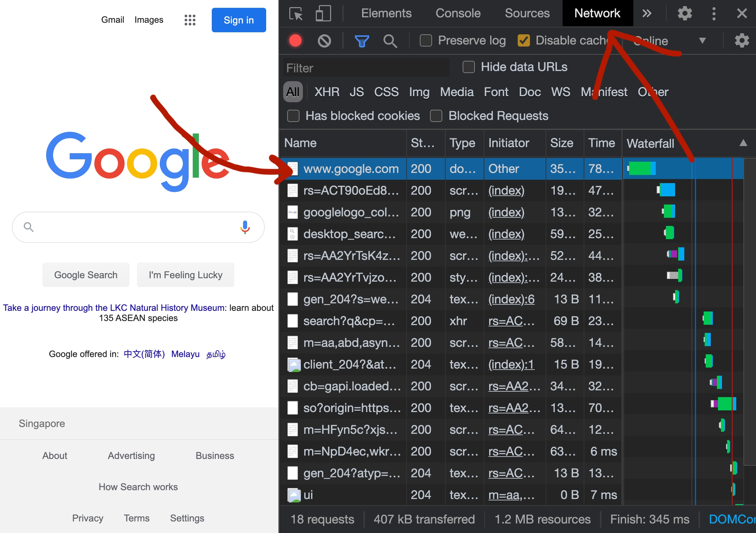The image size is (756, 533).
Task: Click the blue Sign in button
Action: (239, 20)
